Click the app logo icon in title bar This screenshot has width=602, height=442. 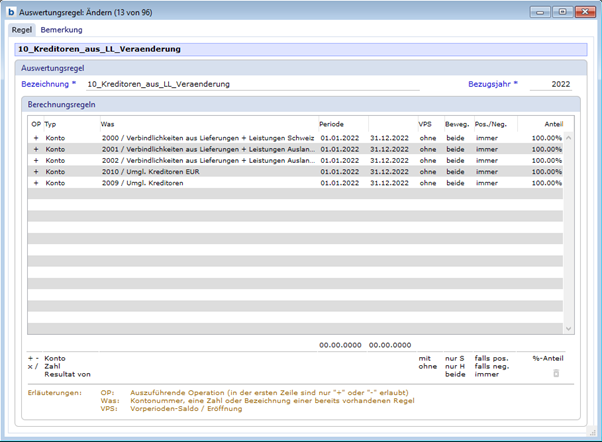point(11,10)
